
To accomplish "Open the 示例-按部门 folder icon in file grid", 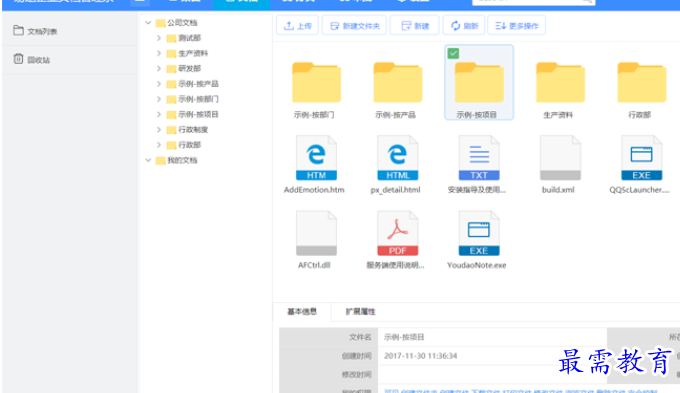I will pyautogui.click(x=316, y=82).
